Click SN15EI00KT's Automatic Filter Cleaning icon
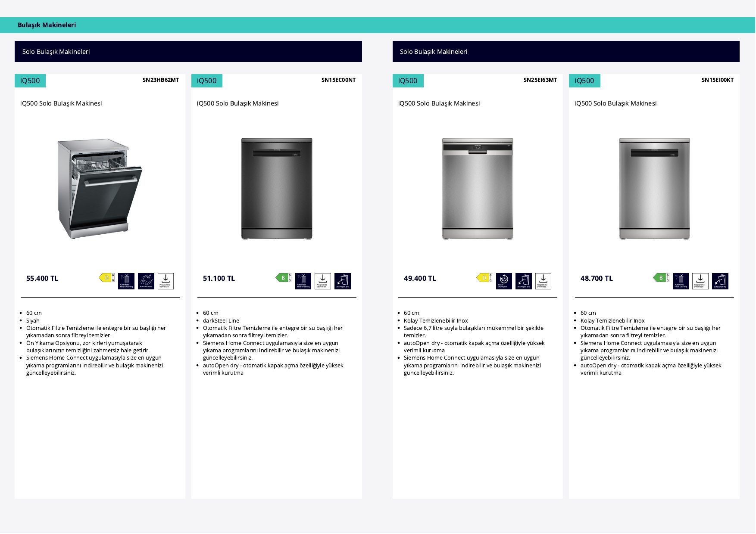The width and height of the screenshot is (756, 534). [681, 281]
